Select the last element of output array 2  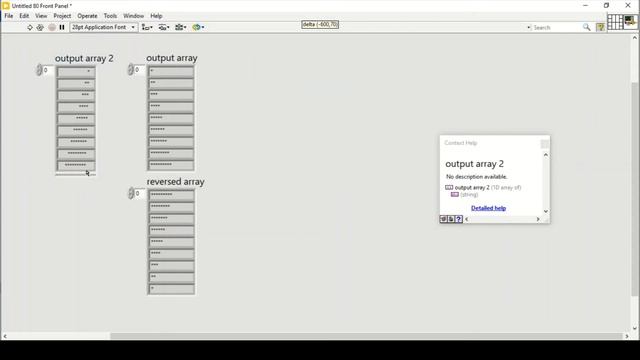(x=76, y=165)
